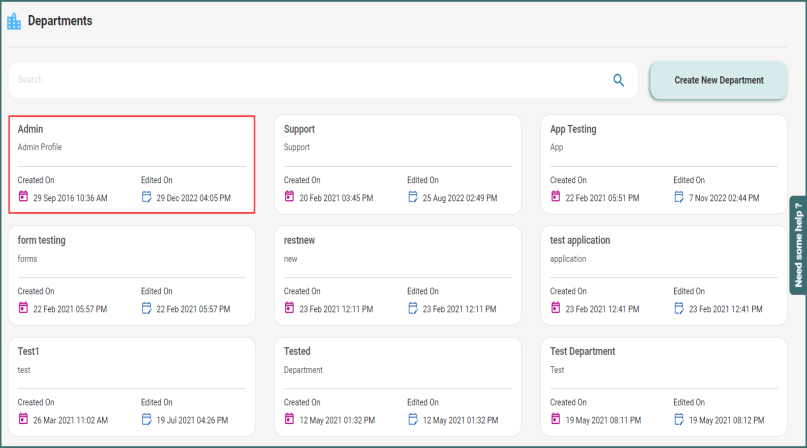Open the test application department card
The height and width of the screenshot is (448, 807).
coord(664,275)
